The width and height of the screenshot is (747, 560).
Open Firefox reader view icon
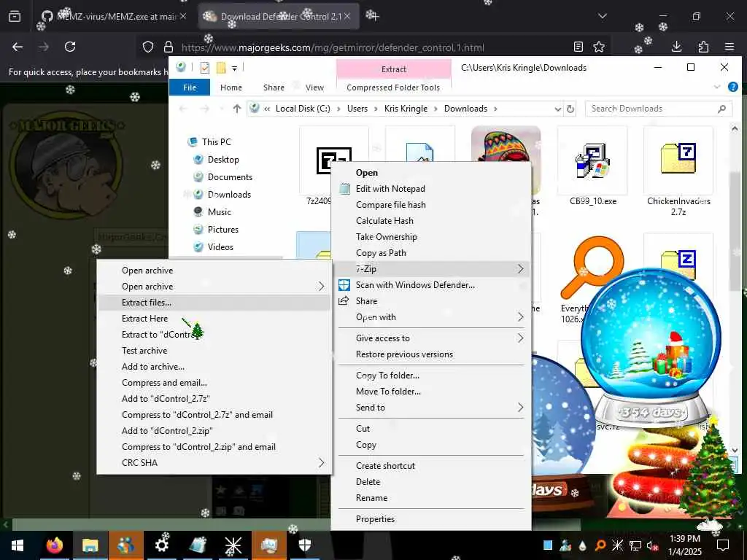point(578,47)
